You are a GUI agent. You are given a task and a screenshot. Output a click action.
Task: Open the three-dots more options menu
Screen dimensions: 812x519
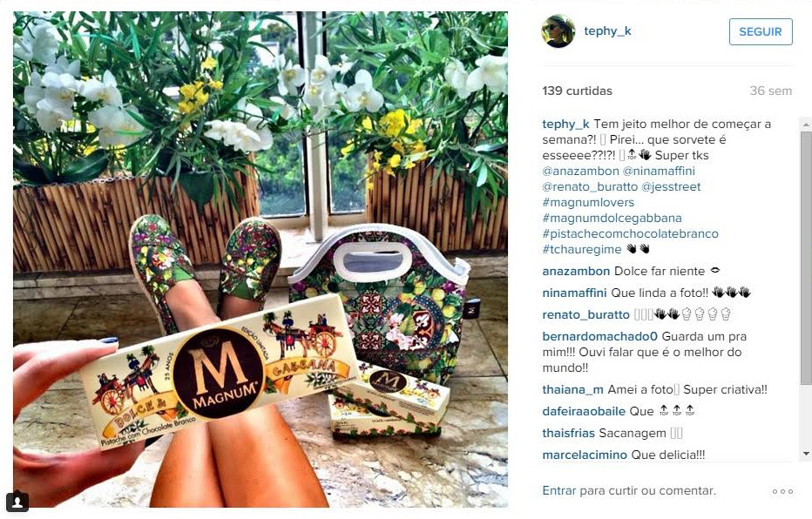[x=782, y=491]
